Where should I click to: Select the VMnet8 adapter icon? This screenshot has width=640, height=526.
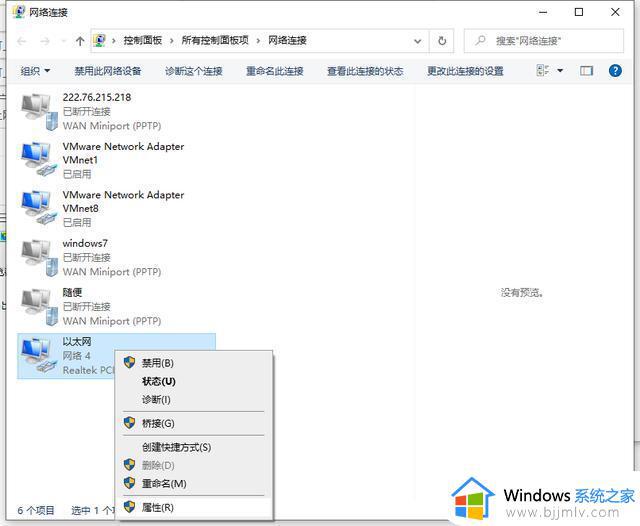[x=39, y=208]
